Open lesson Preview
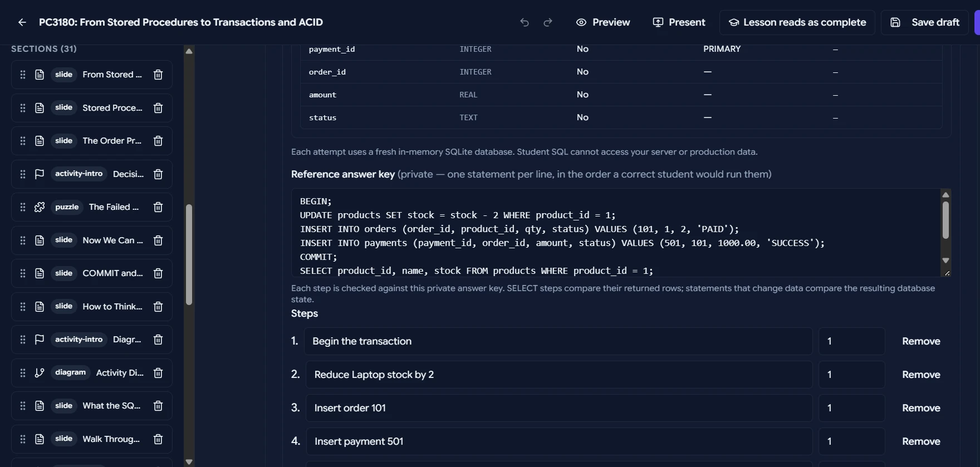This screenshot has height=467, width=980. [603, 22]
